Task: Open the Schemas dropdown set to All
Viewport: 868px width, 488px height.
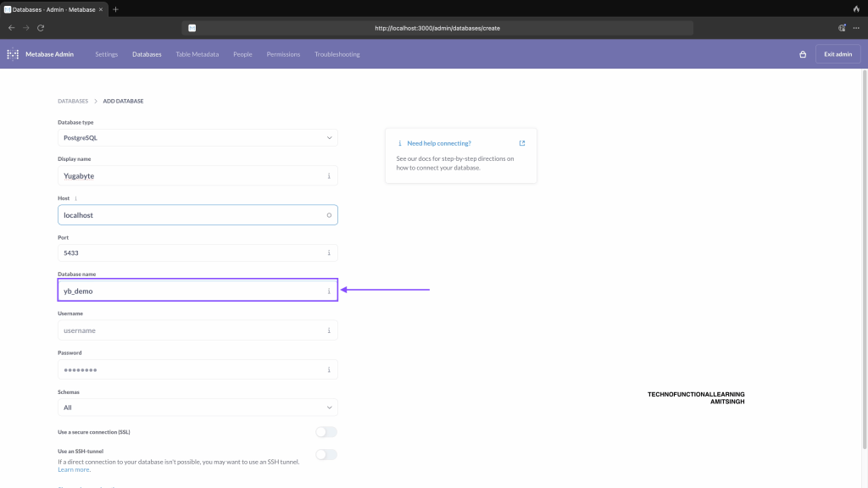Action: (x=198, y=408)
